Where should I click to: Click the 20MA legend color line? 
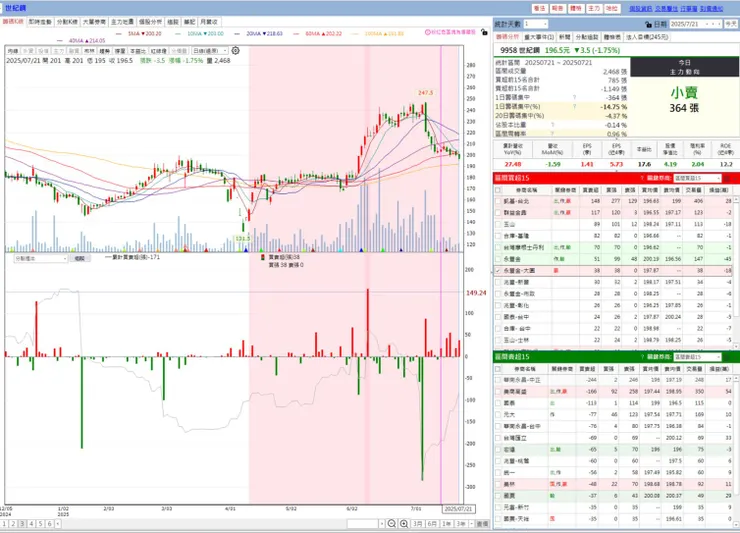pyautogui.click(x=237, y=34)
